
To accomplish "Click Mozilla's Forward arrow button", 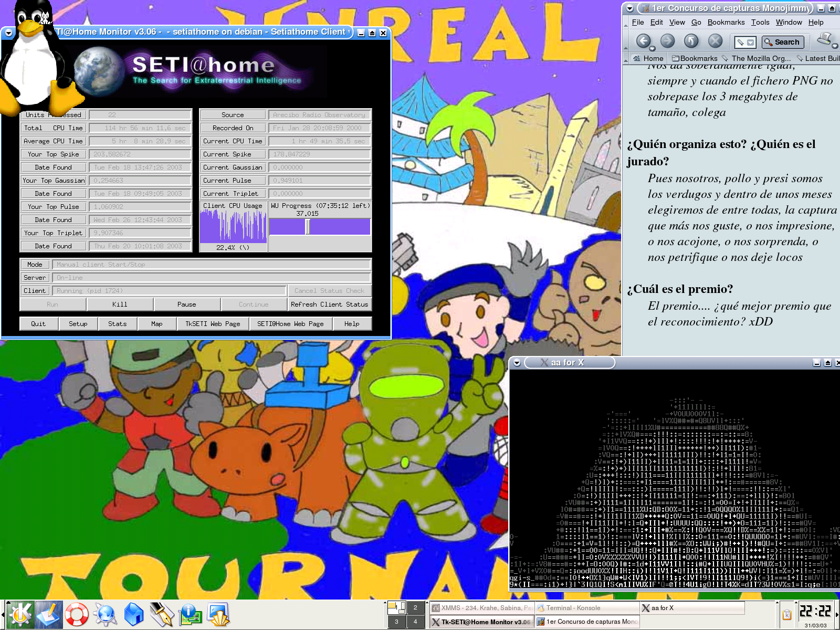I will (667, 41).
